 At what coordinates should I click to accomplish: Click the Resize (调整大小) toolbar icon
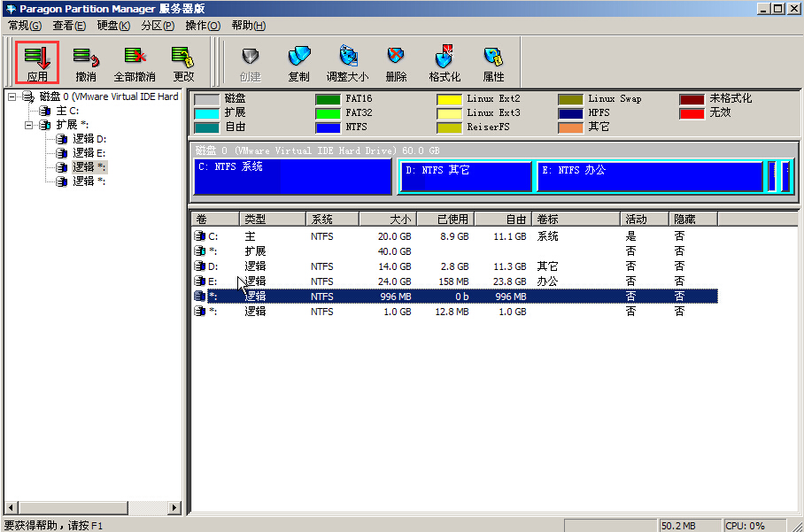tap(347, 58)
